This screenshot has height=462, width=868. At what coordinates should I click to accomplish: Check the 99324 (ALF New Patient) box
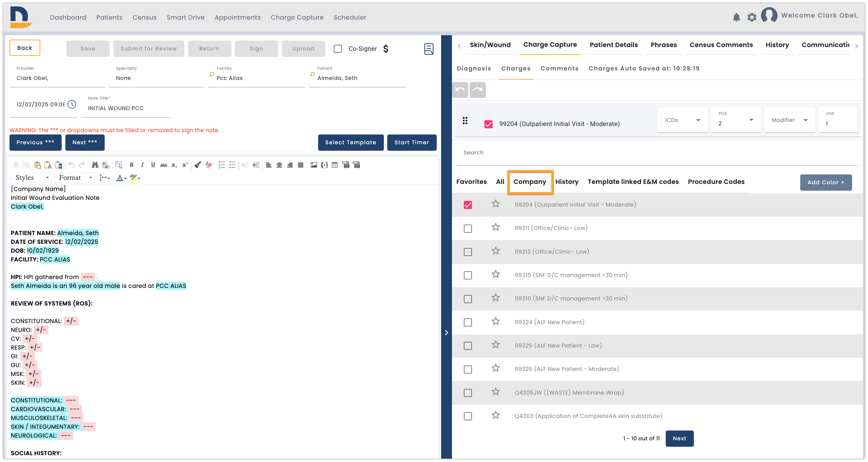pyautogui.click(x=468, y=322)
